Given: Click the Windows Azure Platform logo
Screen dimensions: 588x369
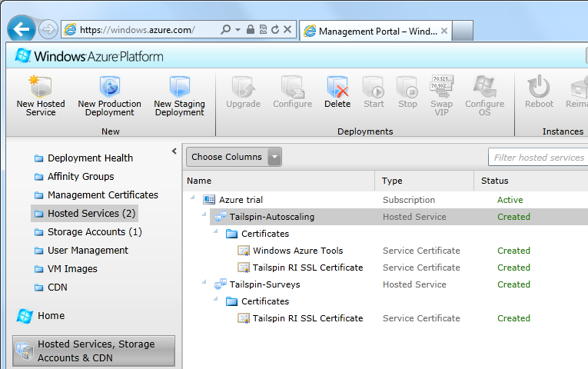Looking at the screenshot, I should pyautogui.click(x=89, y=56).
